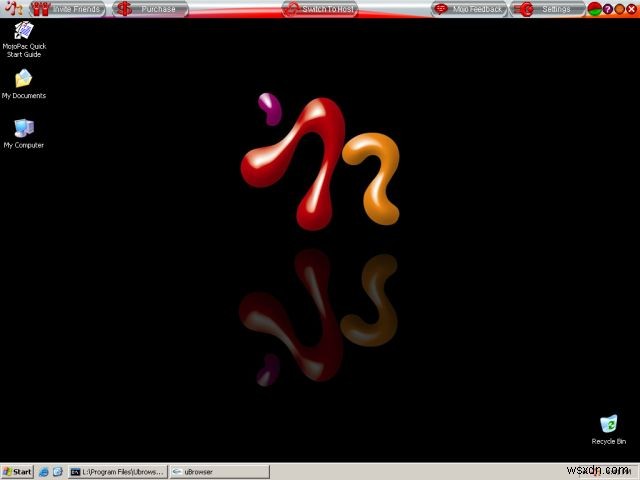Open the Windows Start menu
This screenshot has width=640, height=480.
[x=17, y=472]
